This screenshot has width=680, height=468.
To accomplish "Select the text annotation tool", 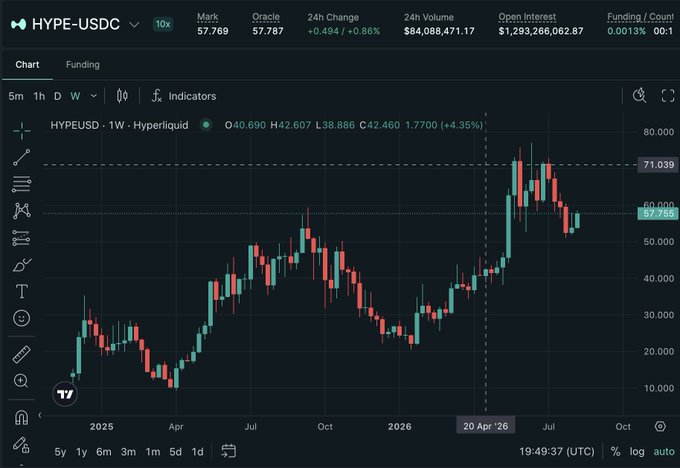I will click(x=22, y=291).
